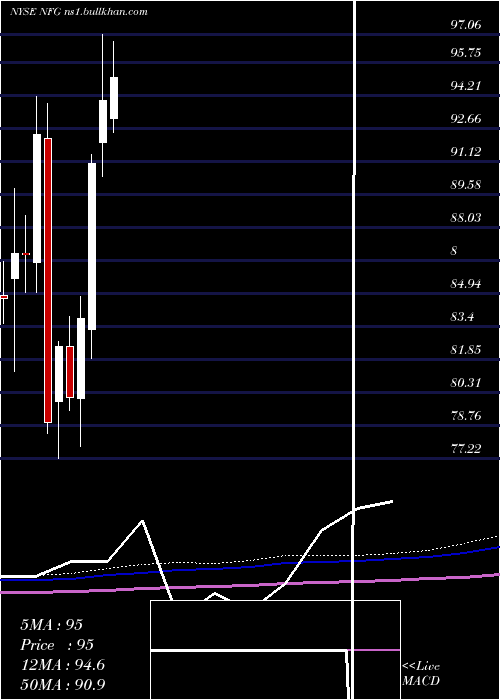The image size is (500, 700).
Task: Click the 78.76 price level label
Action: tap(466, 416)
